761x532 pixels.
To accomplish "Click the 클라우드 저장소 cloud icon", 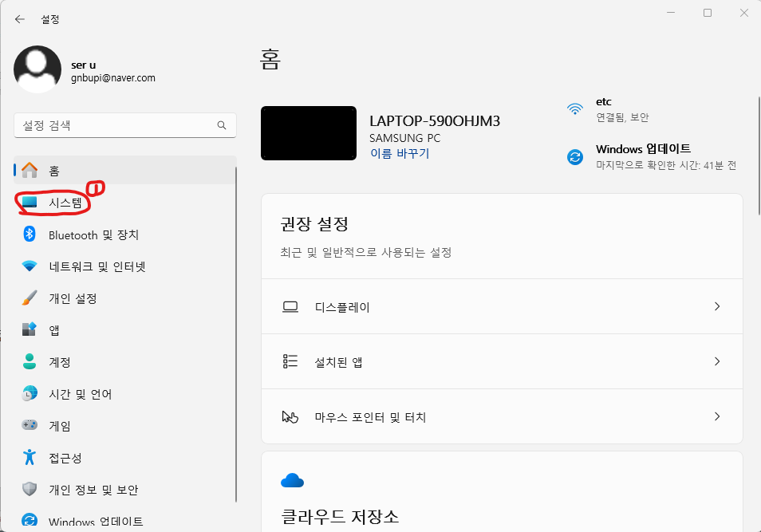I will pos(292,480).
